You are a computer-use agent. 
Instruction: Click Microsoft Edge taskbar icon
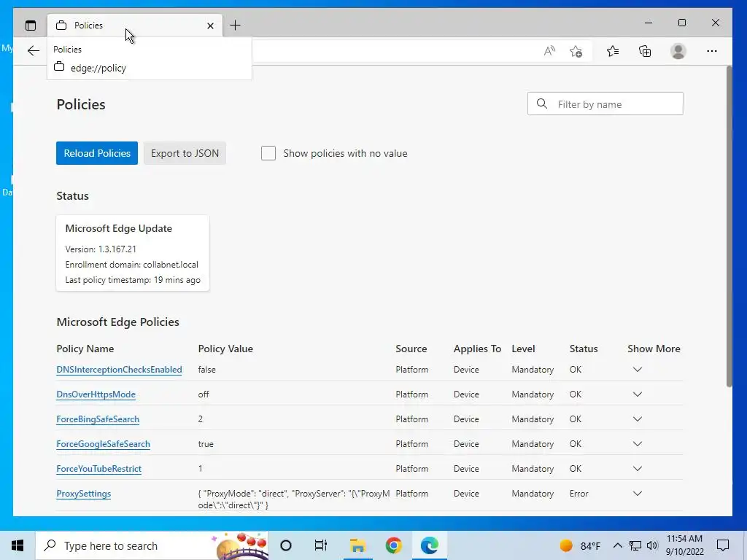pos(429,545)
